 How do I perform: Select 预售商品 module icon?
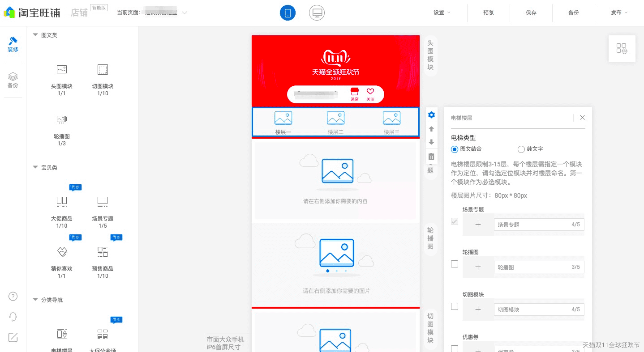tap(103, 252)
